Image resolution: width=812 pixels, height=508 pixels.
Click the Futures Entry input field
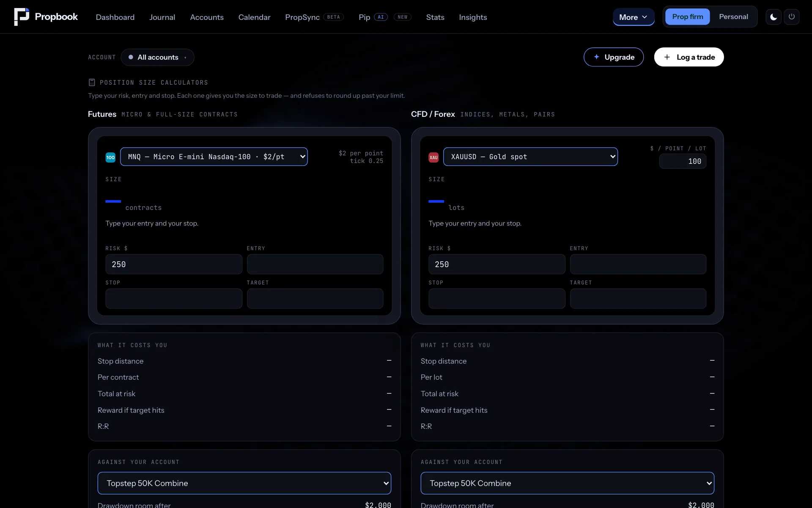(x=315, y=264)
